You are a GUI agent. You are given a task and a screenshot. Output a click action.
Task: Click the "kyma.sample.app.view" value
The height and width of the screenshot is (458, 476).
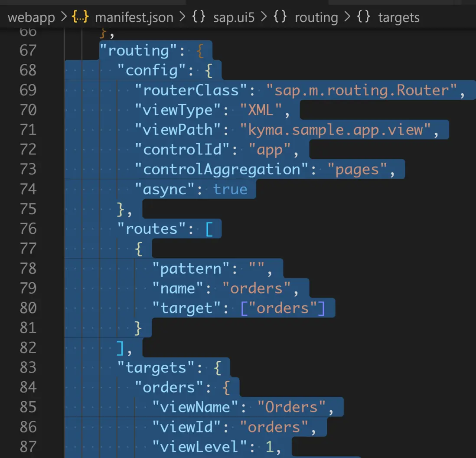pyautogui.click(x=335, y=130)
